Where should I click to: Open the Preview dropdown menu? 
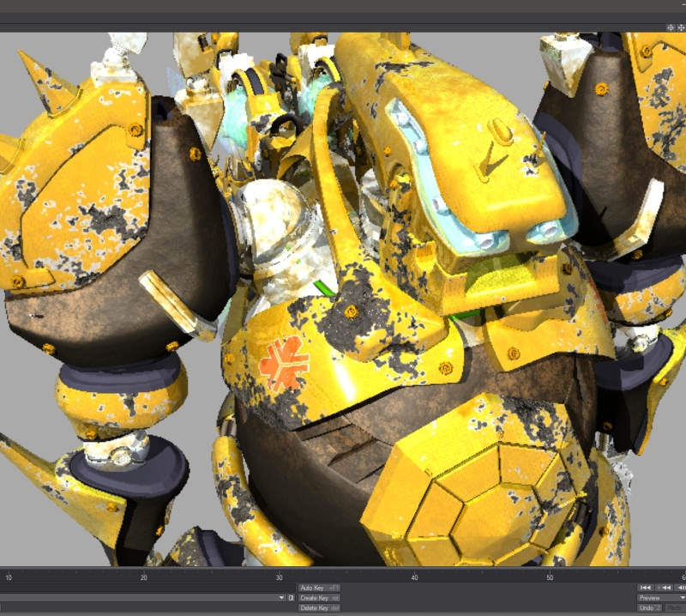tap(661, 597)
